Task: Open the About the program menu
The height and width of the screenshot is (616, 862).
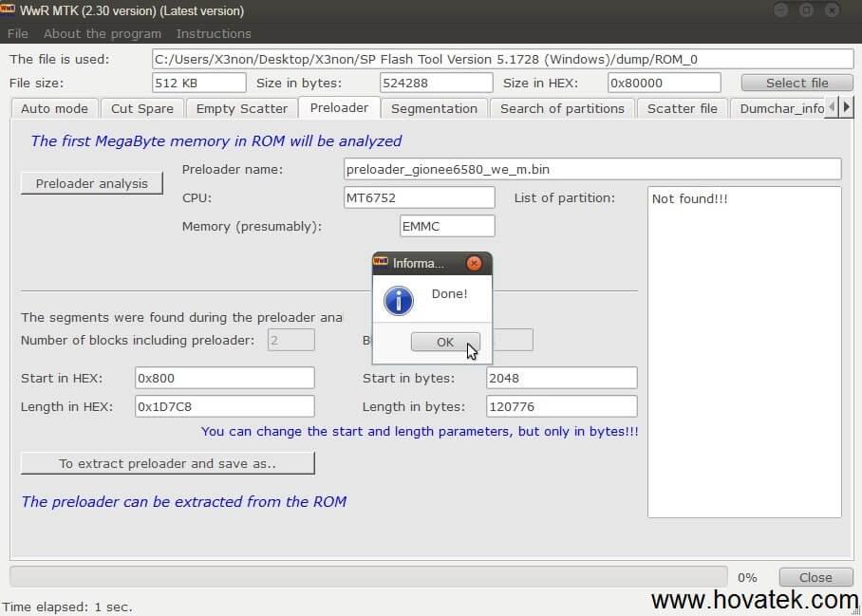Action: pos(103,33)
